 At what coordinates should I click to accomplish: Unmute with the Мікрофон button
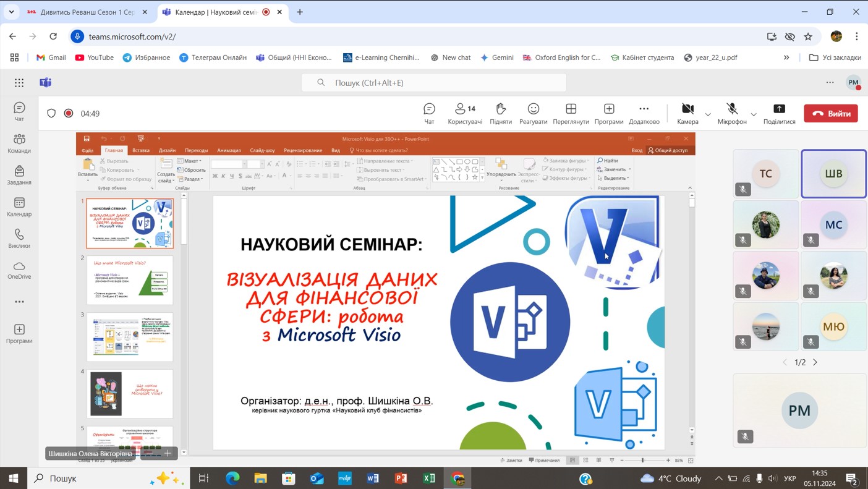[x=732, y=113]
